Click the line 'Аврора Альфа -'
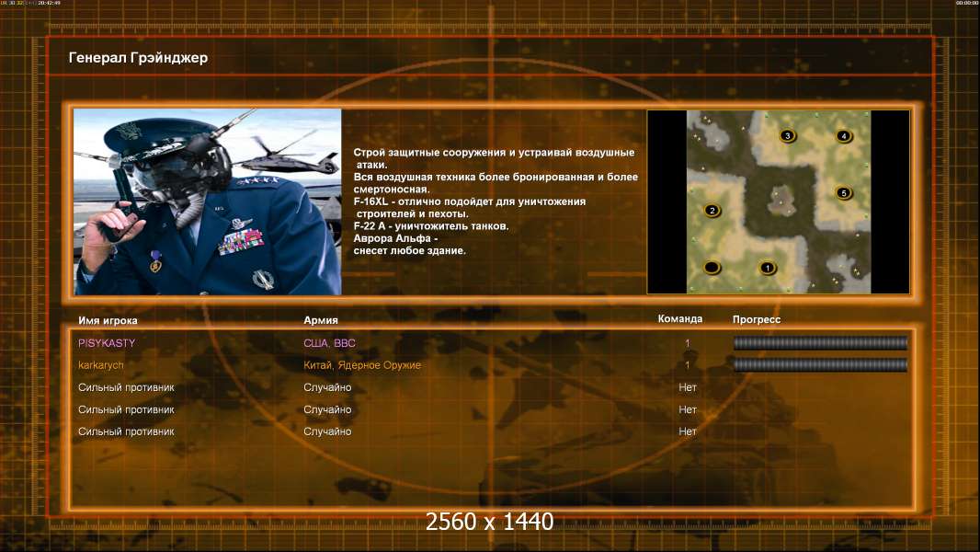The height and width of the screenshot is (552, 980). pyautogui.click(x=395, y=238)
